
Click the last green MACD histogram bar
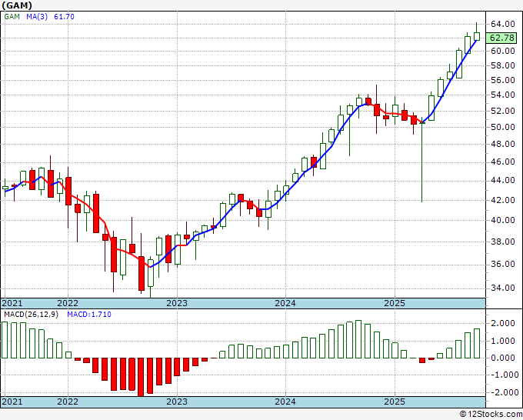[x=477, y=344]
